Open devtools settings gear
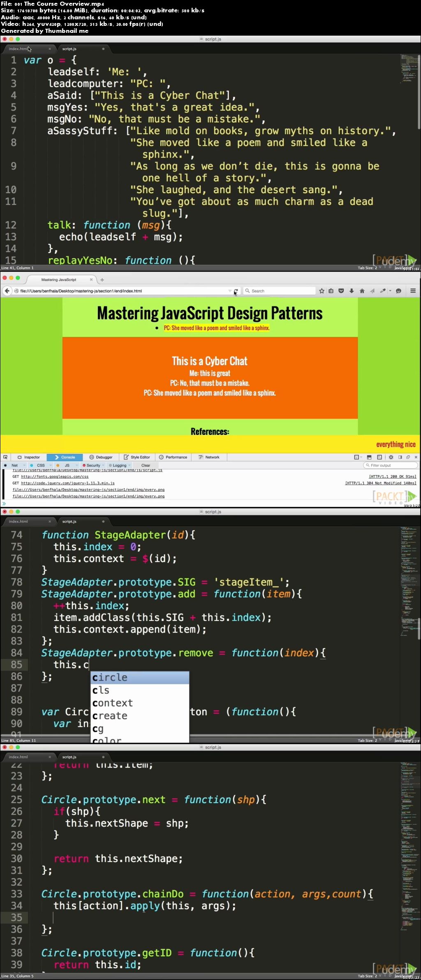 (391, 457)
